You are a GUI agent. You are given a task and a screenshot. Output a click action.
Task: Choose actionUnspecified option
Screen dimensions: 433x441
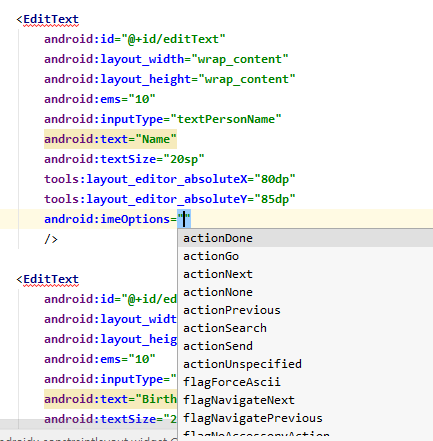[x=305, y=364]
